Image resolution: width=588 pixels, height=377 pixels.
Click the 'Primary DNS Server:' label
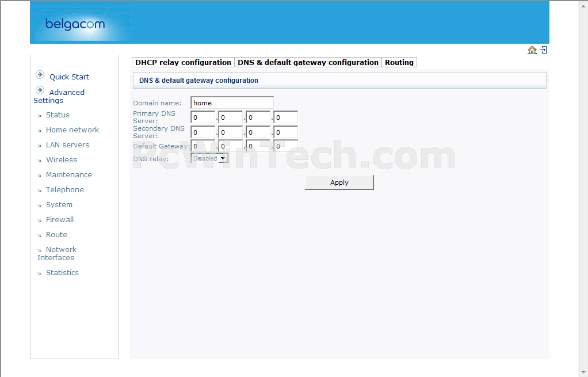tap(154, 117)
